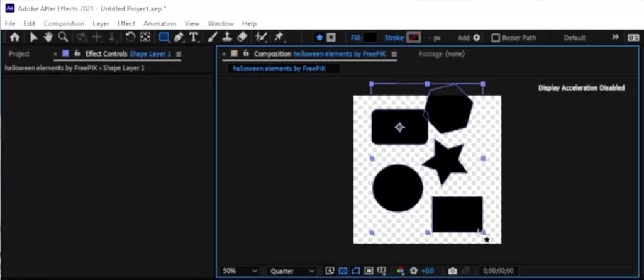Open the Composition menu
Viewport: 644px width, 280px height.
click(x=64, y=23)
